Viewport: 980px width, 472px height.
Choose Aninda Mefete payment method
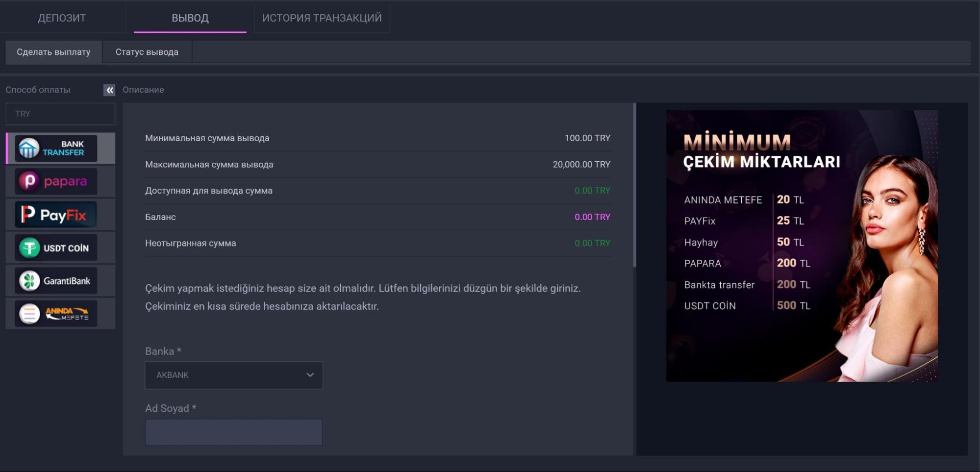tap(60, 313)
